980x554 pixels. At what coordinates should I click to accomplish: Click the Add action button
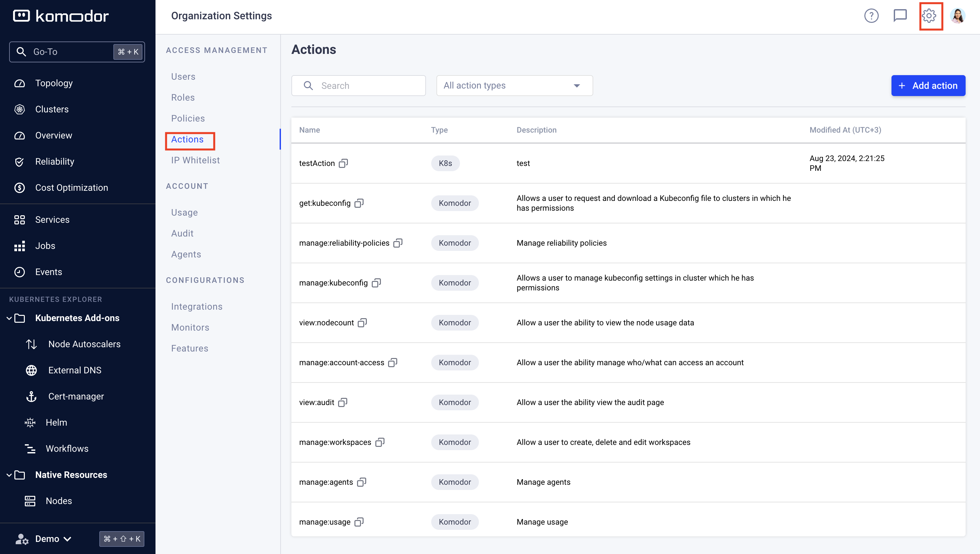928,86
